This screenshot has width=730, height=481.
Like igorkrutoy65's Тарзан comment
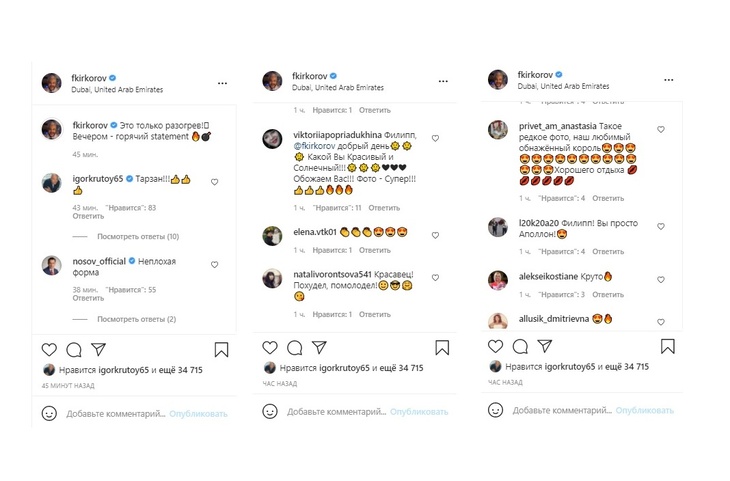215,182
